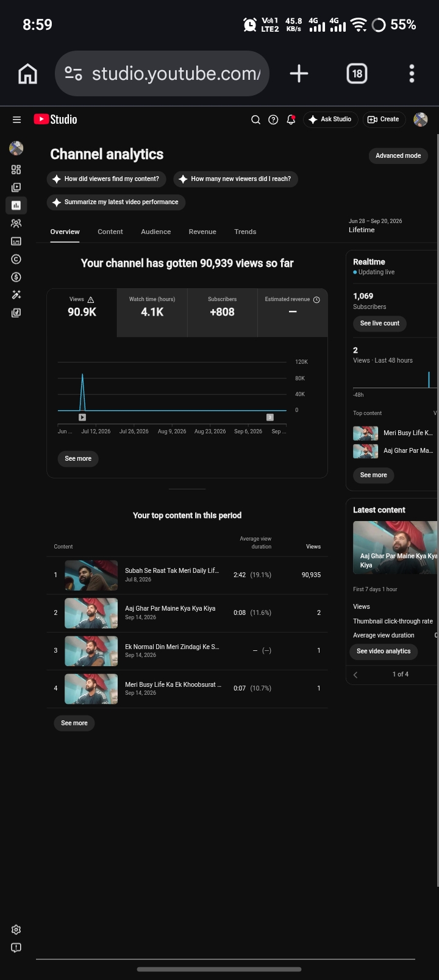Click the clock icon beside Estimated revenue
The image size is (439, 980).
pos(316,299)
